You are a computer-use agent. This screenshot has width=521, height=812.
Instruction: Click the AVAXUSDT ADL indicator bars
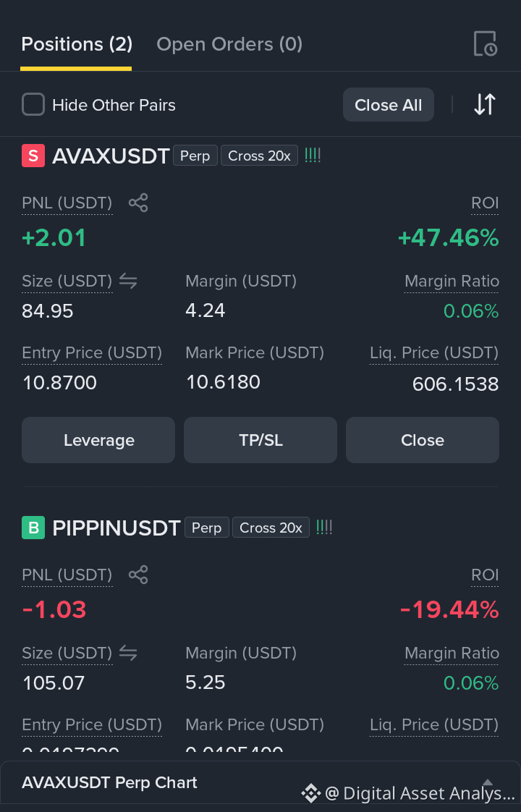[313, 156]
